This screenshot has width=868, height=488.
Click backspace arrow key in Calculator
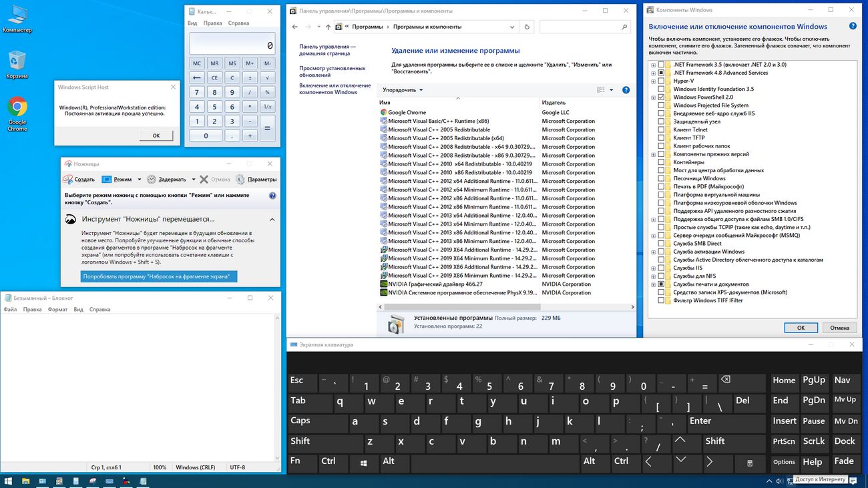click(x=197, y=77)
